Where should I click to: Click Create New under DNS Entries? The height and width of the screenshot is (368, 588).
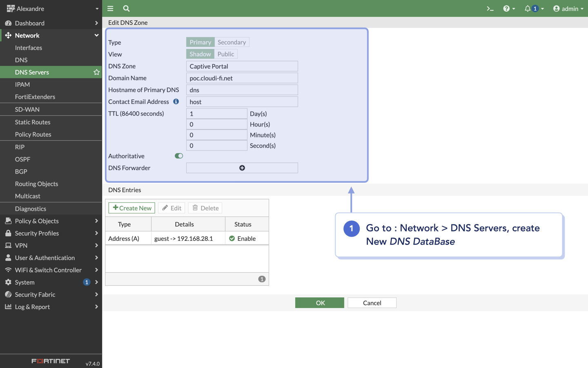coord(131,208)
